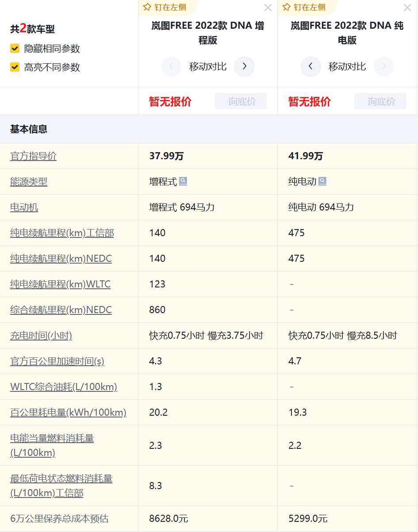Uncheck 隐藏相同参数 checkbox
The image size is (418, 532).
coord(15,49)
